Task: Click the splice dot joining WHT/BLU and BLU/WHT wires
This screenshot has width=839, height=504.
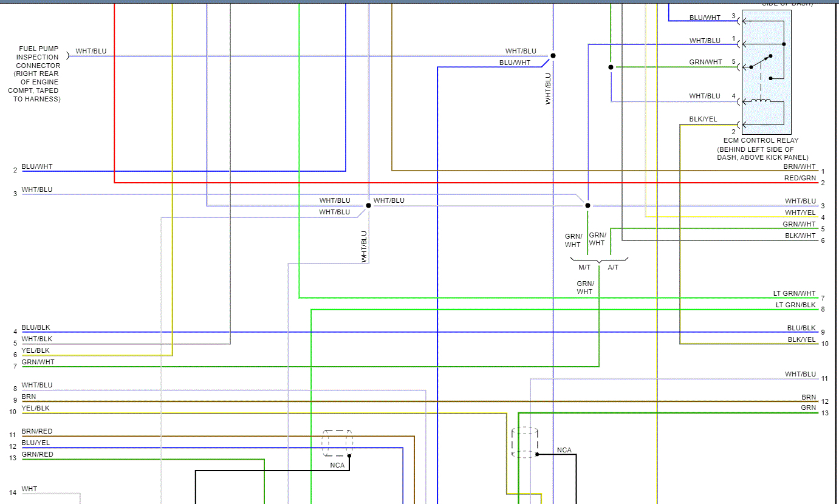Action: 553,55
